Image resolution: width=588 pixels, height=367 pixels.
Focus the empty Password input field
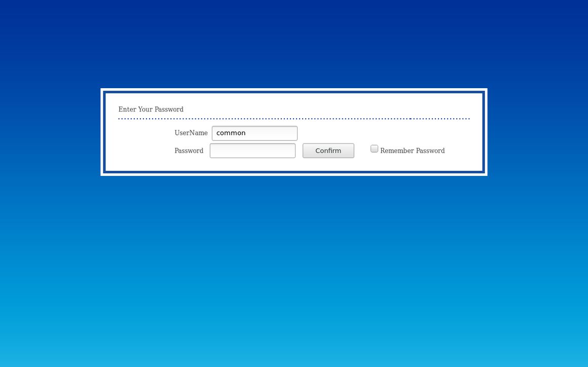click(x=252, y=151)
